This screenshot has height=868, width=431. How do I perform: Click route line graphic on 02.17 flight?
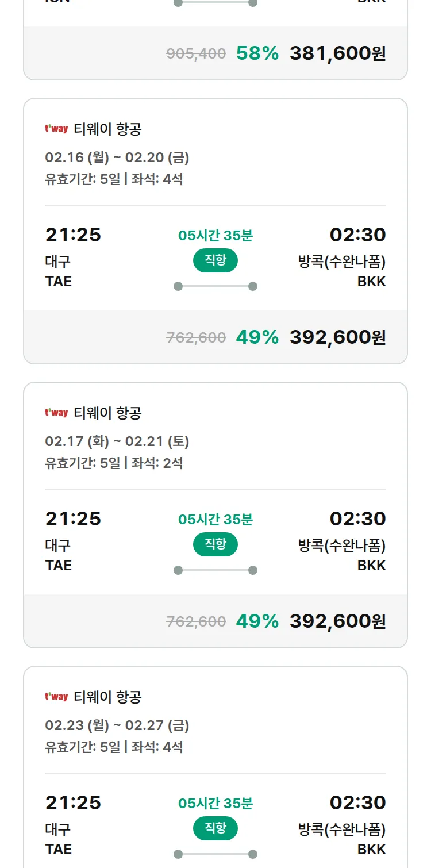tap(215, 570)
